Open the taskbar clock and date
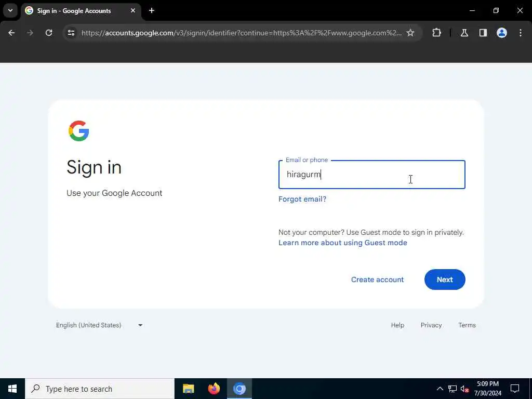Viewport: 532px width, 399px height. (x=487, y=389)
